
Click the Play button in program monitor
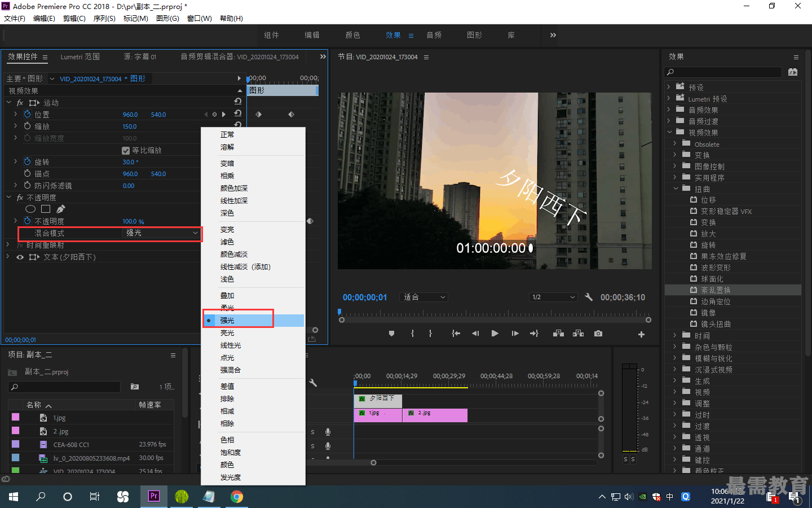(x=495, y=334)
